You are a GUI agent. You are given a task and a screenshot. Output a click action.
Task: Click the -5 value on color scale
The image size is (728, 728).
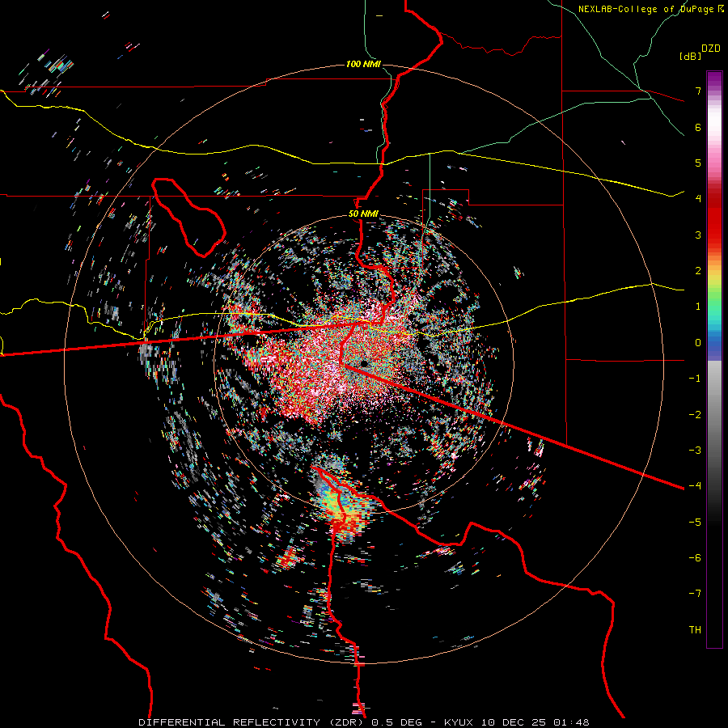click(695, 523)
